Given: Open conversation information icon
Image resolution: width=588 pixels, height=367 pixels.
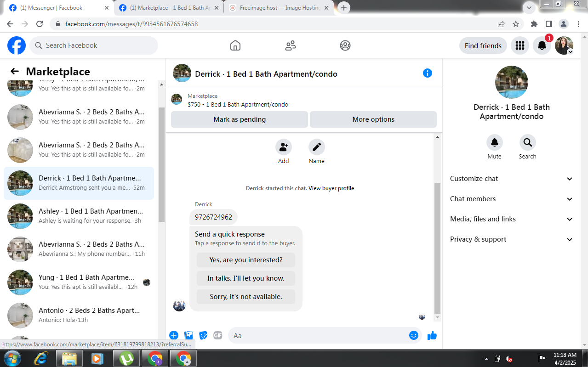Looking at the screenshot, I should (x=428, y=73).
